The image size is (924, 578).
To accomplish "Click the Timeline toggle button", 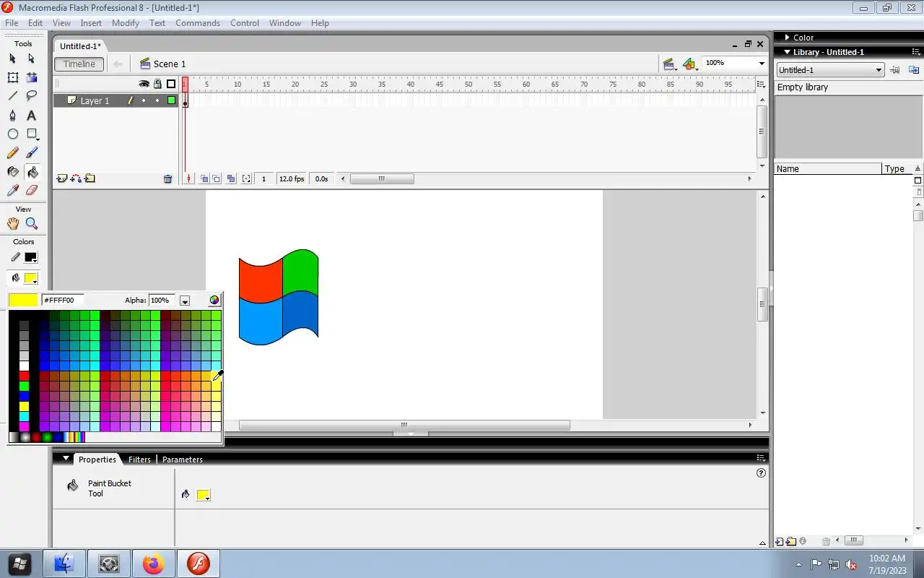I will [x=79, y=64].
